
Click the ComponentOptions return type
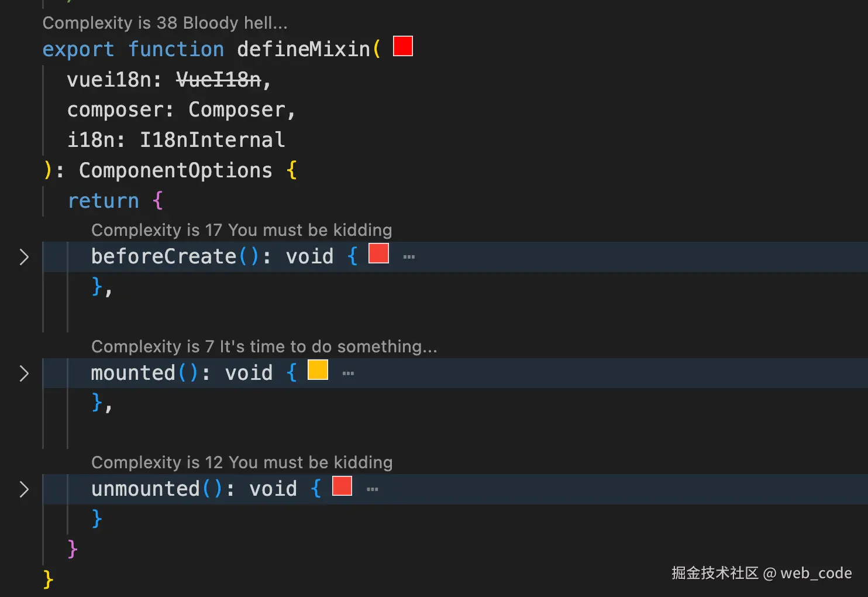pos(175,170)
